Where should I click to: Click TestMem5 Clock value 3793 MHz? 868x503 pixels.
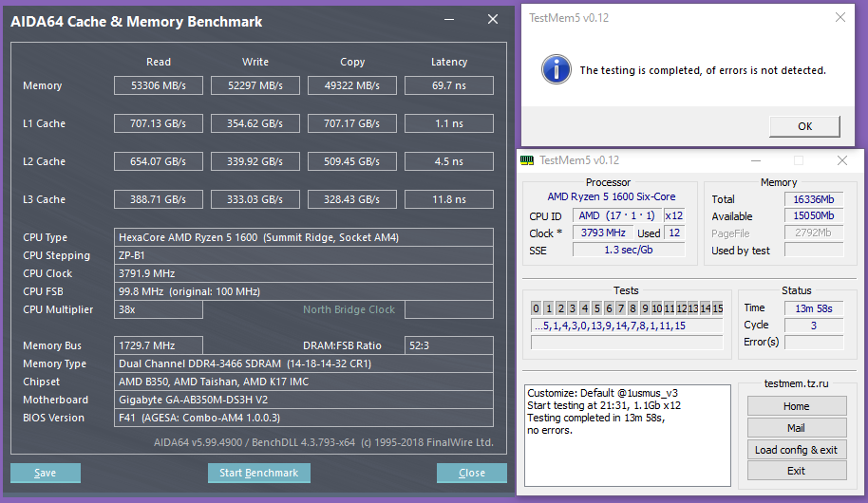click(x=603, y=233)
